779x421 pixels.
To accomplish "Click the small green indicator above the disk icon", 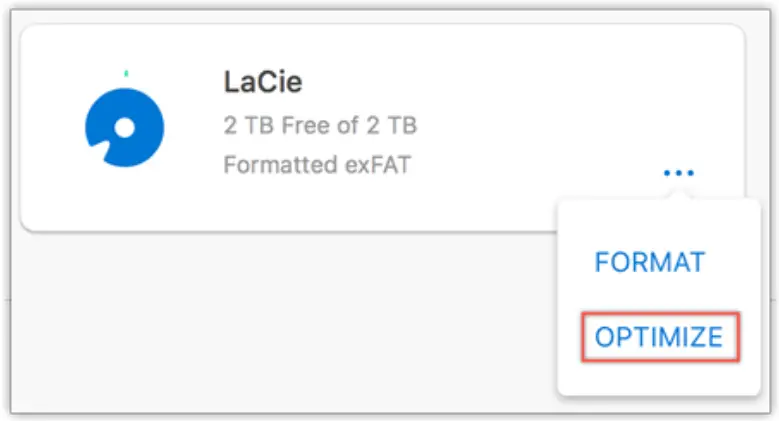I will click(x=125, y=73).
